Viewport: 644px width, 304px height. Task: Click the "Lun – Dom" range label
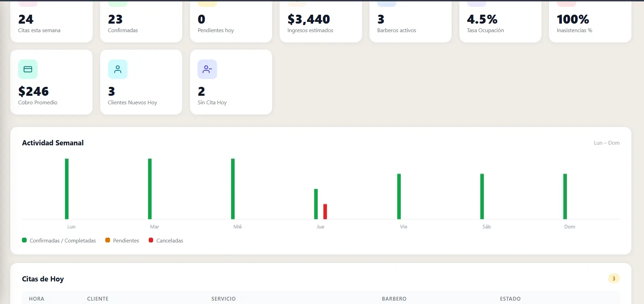pos(607,143)
